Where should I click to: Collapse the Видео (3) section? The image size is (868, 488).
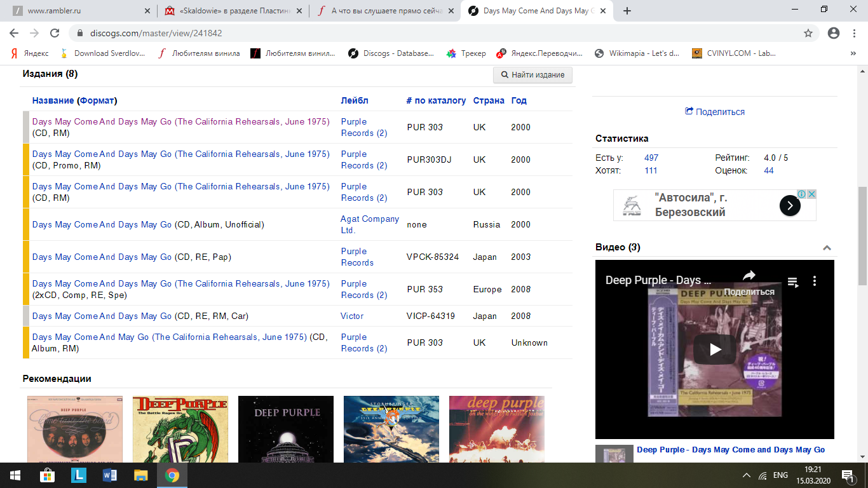point(827,248)
